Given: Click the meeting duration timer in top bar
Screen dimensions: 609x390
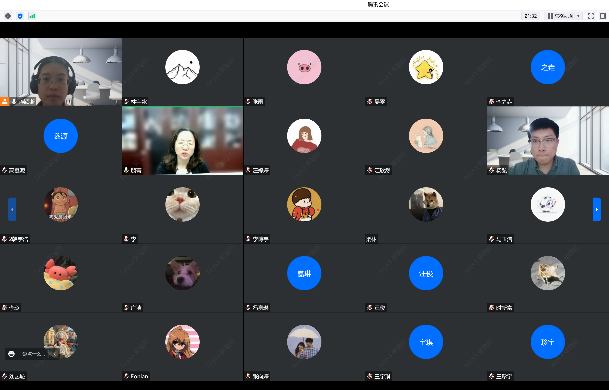Looking at the screenshot, I should point(530,16).
